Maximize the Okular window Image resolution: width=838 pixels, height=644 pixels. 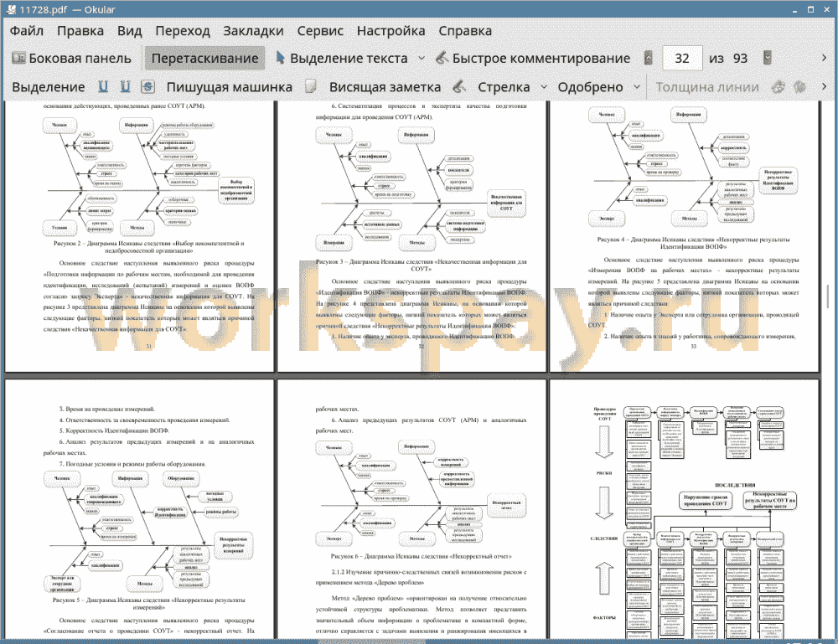point(810,9)
